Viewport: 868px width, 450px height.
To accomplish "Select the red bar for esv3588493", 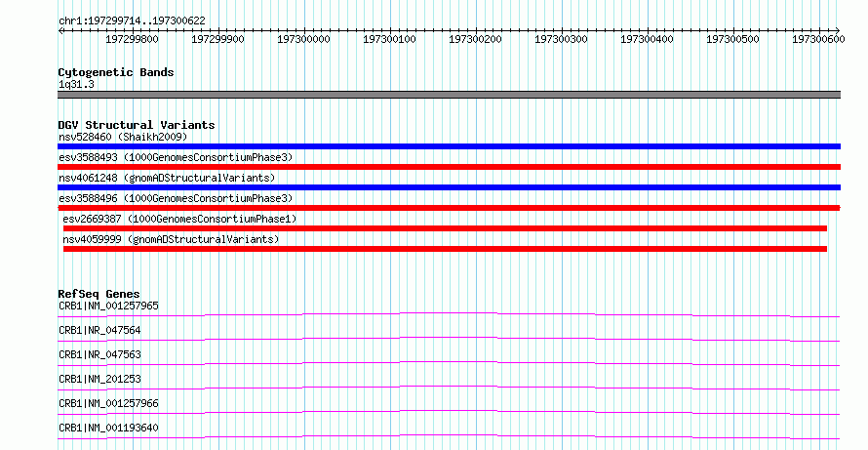I will (x=449, y=167).
